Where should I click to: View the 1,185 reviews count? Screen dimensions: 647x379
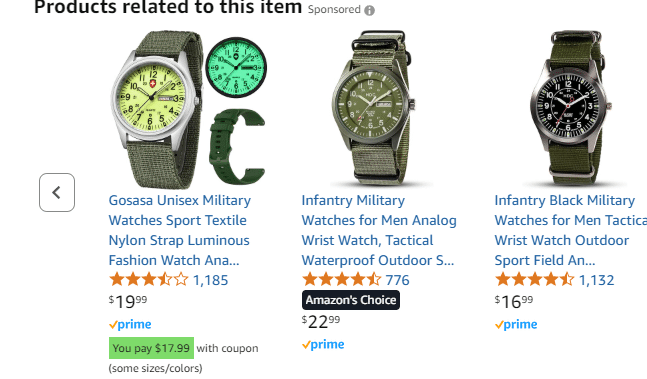210,280
